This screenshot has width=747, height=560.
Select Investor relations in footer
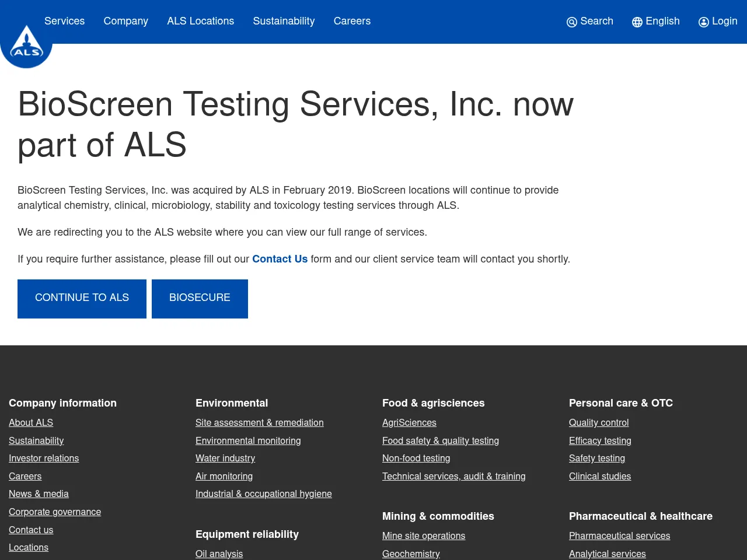(44, 459)
